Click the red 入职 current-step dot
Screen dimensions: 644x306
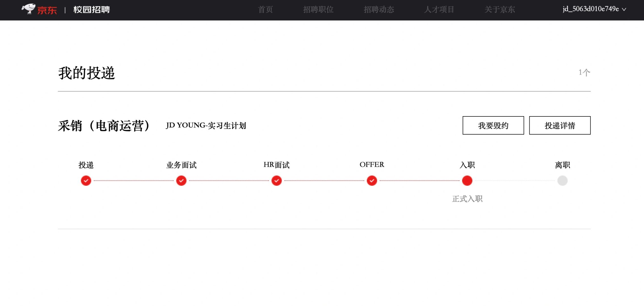click(x=467, y=180)
